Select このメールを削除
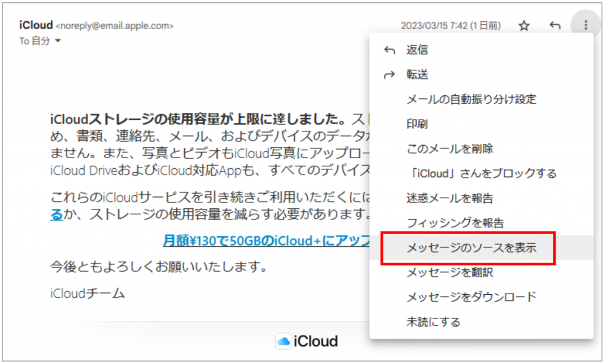The width and height of the screenshot is (606, 364). pos(481,149)
